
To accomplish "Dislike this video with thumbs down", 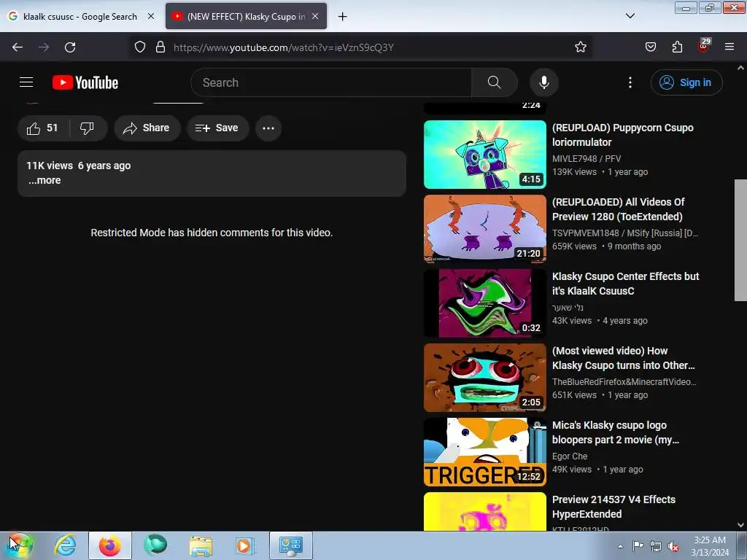I will point(88,128).
